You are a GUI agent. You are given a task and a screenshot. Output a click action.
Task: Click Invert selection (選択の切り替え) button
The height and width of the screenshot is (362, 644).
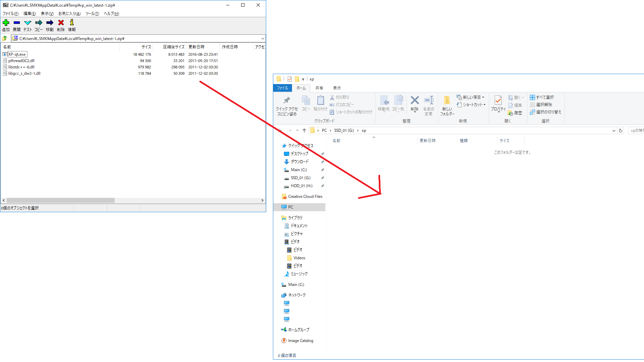click(x=545, y=112)
